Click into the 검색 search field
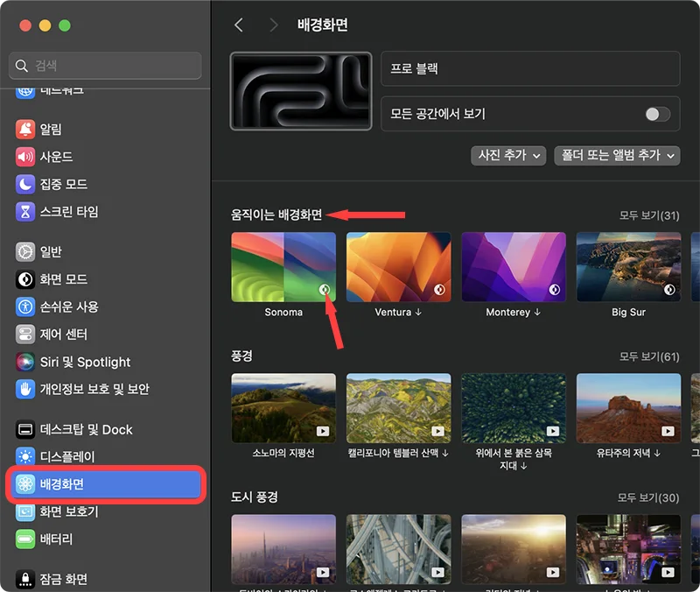The image size is (700, 592). 105,66
